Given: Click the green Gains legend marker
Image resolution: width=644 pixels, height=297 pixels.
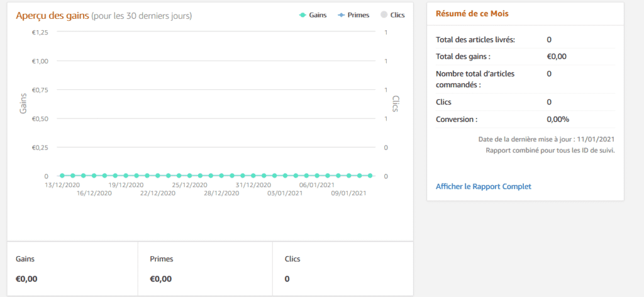Looking at the screenshot, I should pos(303,14).
